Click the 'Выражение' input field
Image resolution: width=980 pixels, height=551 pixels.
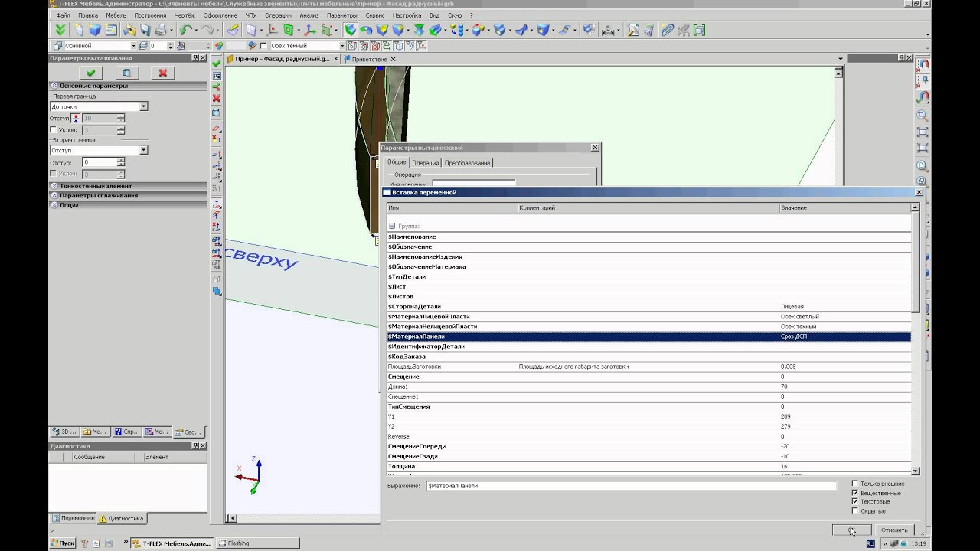[x=630, y=486]
